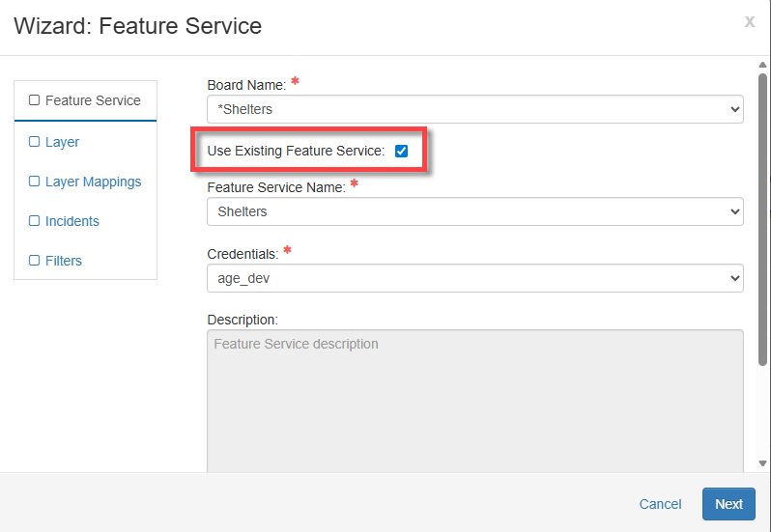Click the square icon beside Layer Mappings
The width and height of the screenshot is (771, 532).
point(35,182)
